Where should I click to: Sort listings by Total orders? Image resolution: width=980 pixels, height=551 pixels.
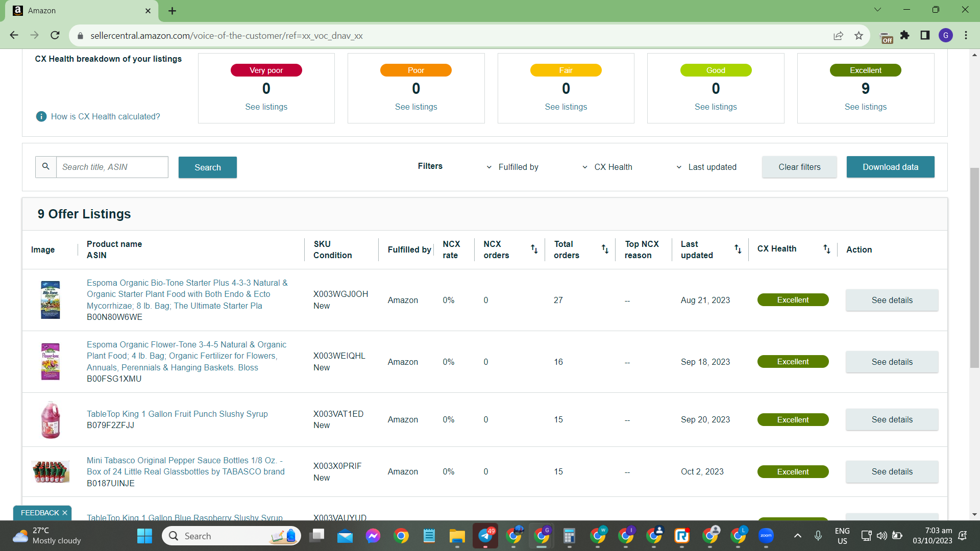click(605, 249)
